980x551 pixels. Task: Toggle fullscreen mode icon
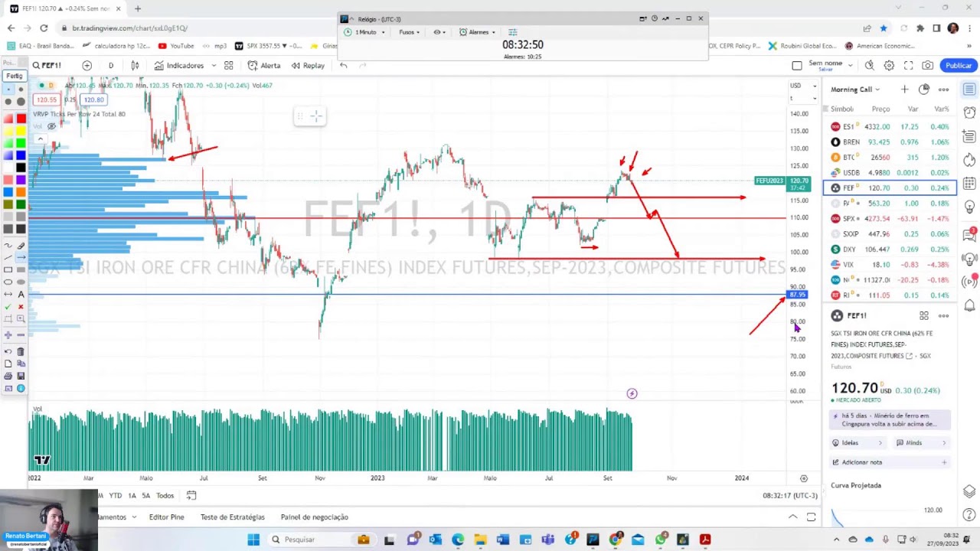908,65
